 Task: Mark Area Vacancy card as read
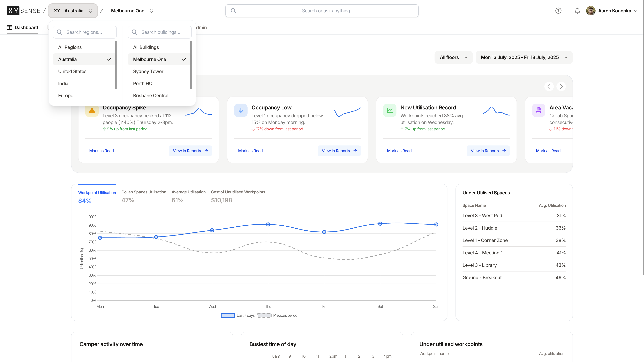click(x=548, y=151)
